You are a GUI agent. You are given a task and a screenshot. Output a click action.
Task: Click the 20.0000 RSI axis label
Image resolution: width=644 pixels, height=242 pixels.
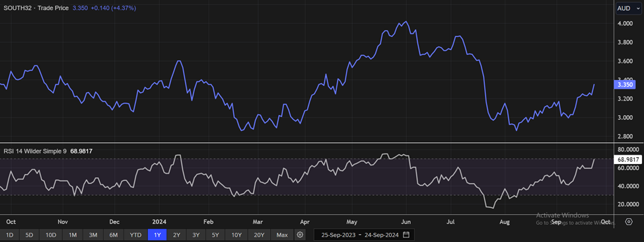click(628, 204)
